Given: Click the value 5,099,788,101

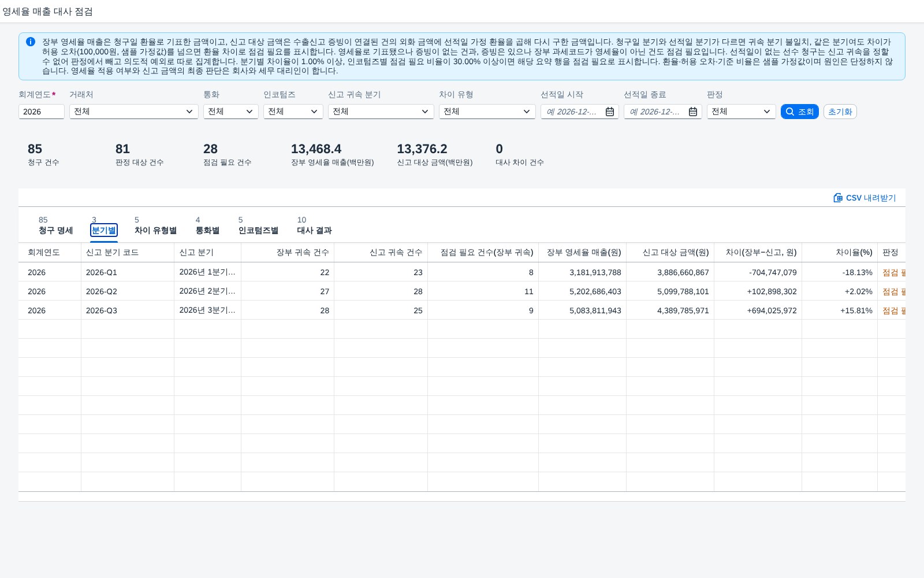Looking at the screenshot, I should point(683,291).
